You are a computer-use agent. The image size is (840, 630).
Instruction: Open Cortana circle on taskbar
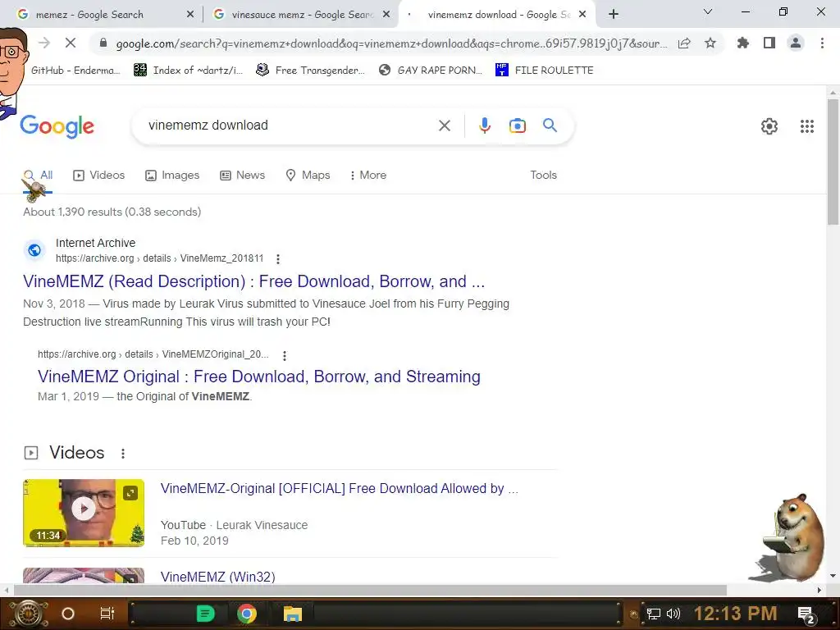(68, 614)
